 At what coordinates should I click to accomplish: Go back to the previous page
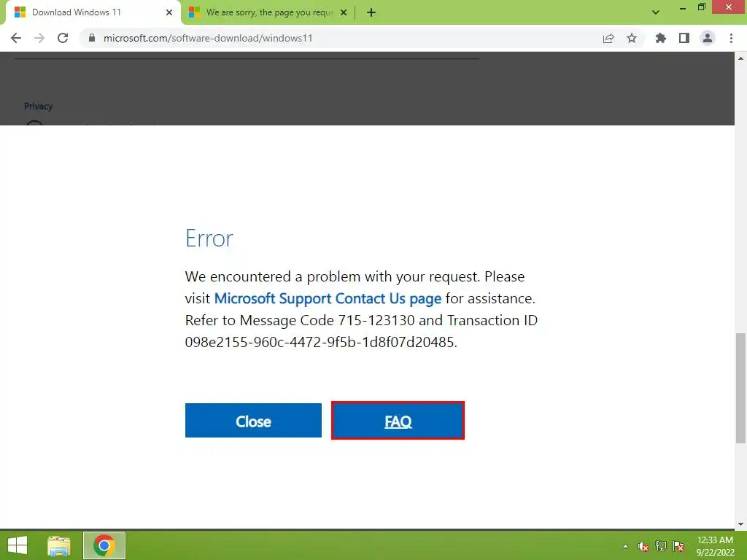[16, 38]
